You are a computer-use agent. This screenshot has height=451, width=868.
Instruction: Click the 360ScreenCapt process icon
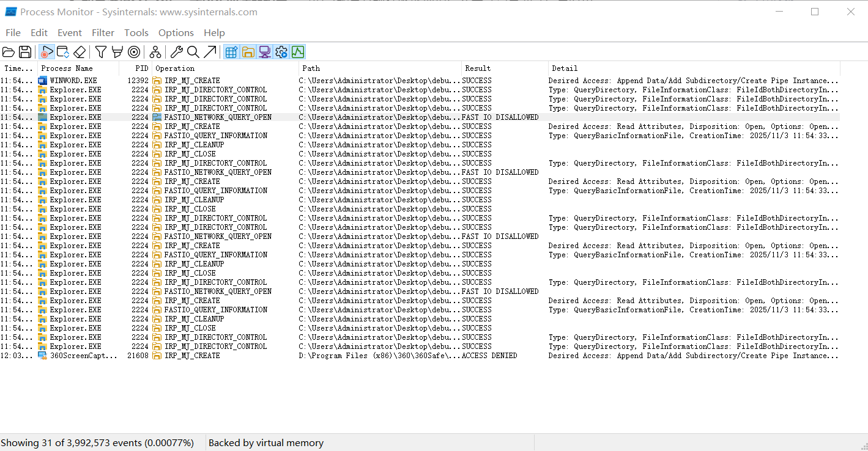tap(42, 356)
